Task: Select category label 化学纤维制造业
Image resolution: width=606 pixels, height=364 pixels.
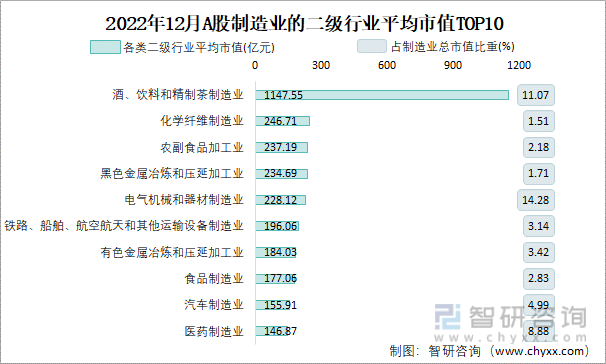Action: click(202, 121)
